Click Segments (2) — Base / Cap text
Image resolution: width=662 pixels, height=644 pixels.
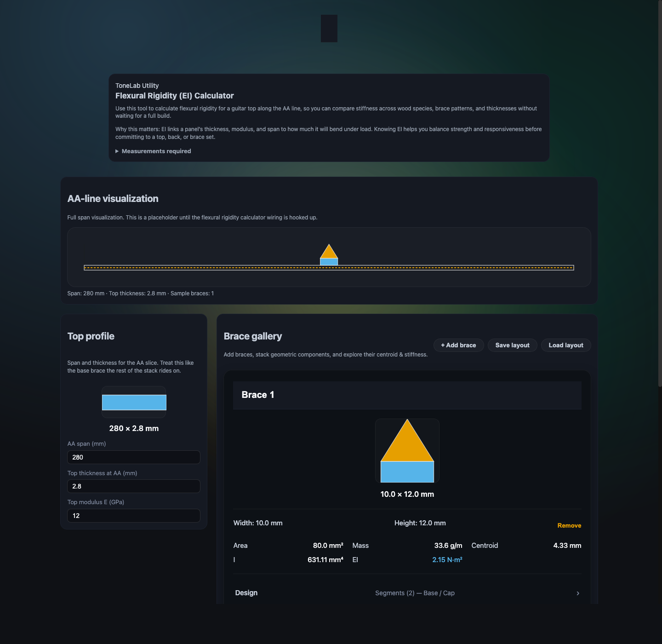415,593
